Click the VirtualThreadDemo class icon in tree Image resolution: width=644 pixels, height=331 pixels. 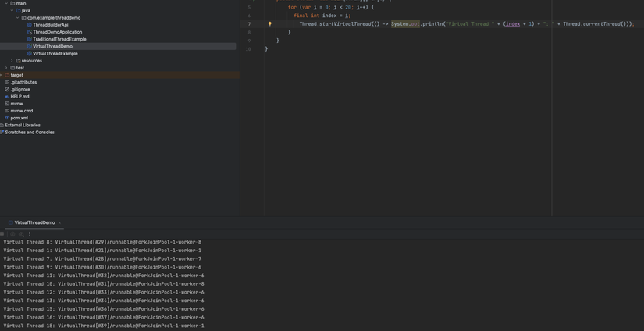(x=29, y=46)
